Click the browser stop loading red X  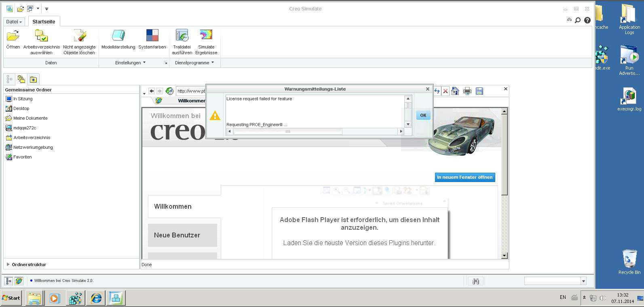coord(445,91)
